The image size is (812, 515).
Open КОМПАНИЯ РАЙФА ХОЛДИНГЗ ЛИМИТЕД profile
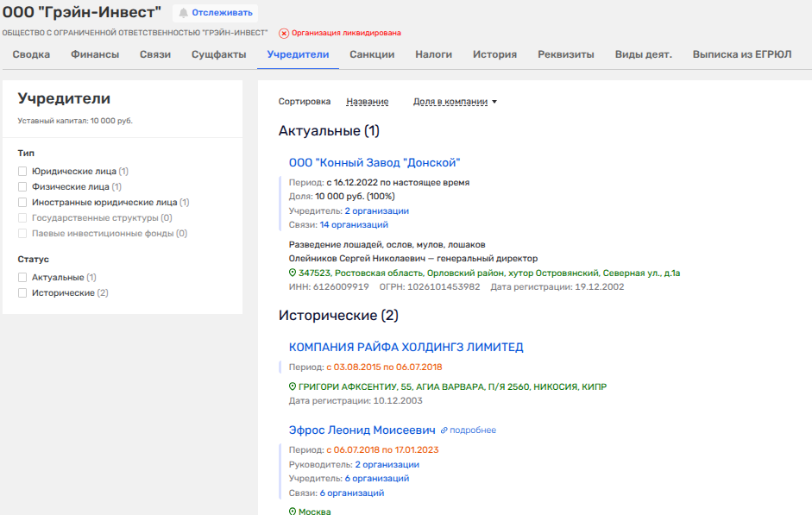pos(406,347)
